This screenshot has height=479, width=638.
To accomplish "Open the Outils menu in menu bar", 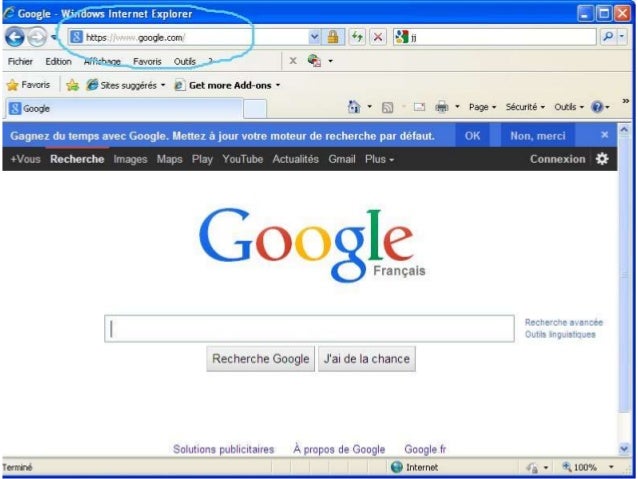I will [185, 61].
